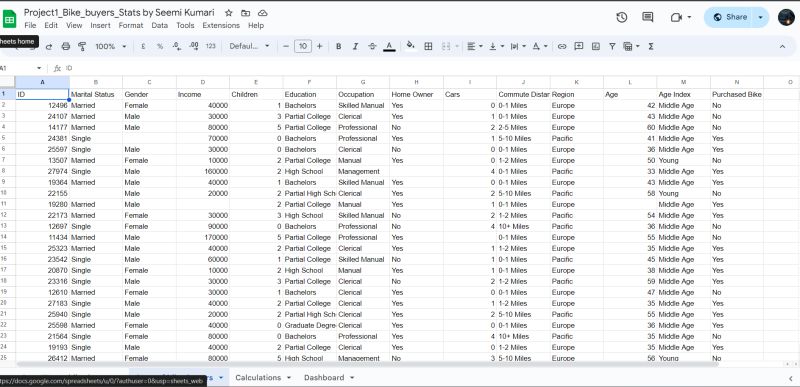Select the paint format tool
This screenshot has width=800, height=387.
tap(82, 46)
